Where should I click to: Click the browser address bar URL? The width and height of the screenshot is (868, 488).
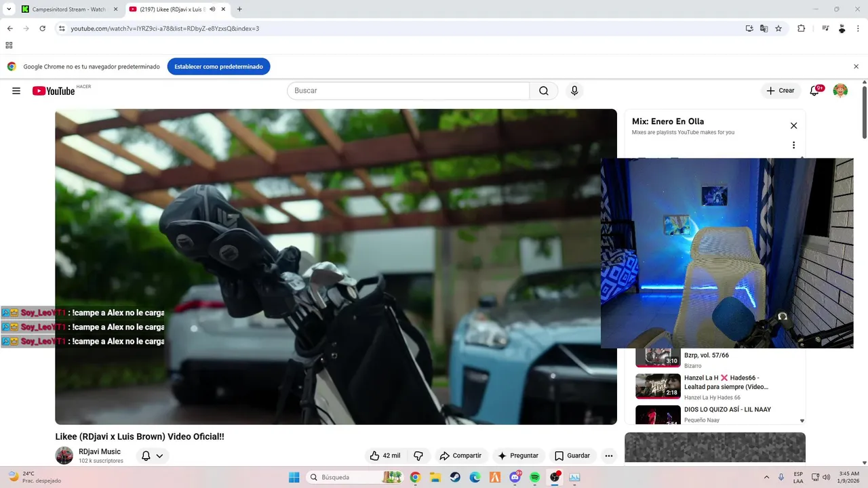(x=165, y=28)
